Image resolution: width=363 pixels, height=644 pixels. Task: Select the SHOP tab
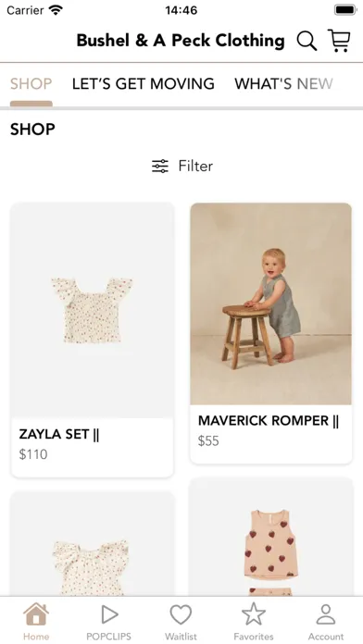click(31, 84)
